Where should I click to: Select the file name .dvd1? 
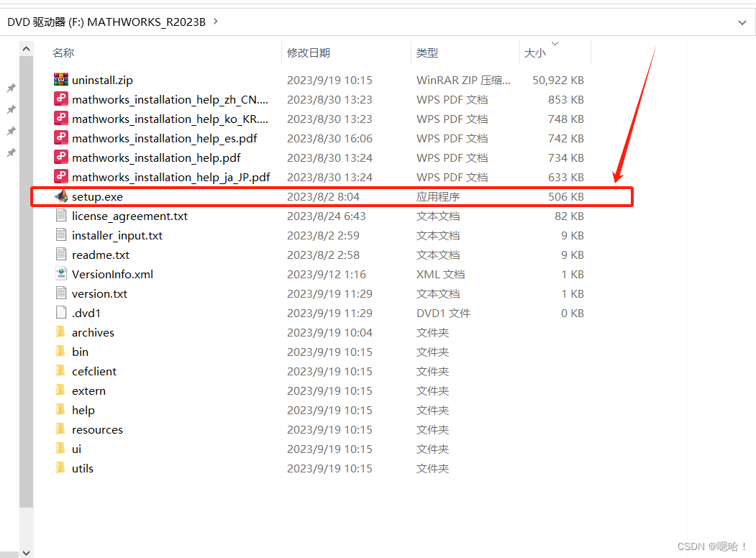[86, 314]
